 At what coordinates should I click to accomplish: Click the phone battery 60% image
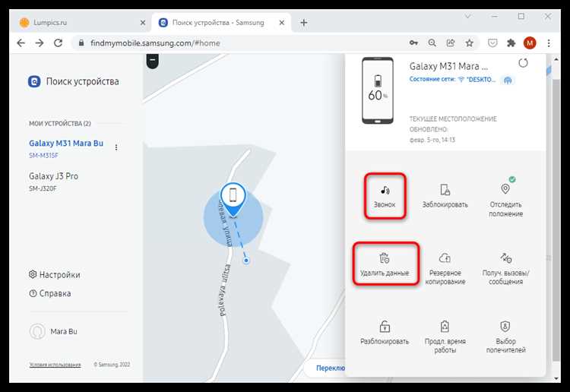(x=378, y=90)
